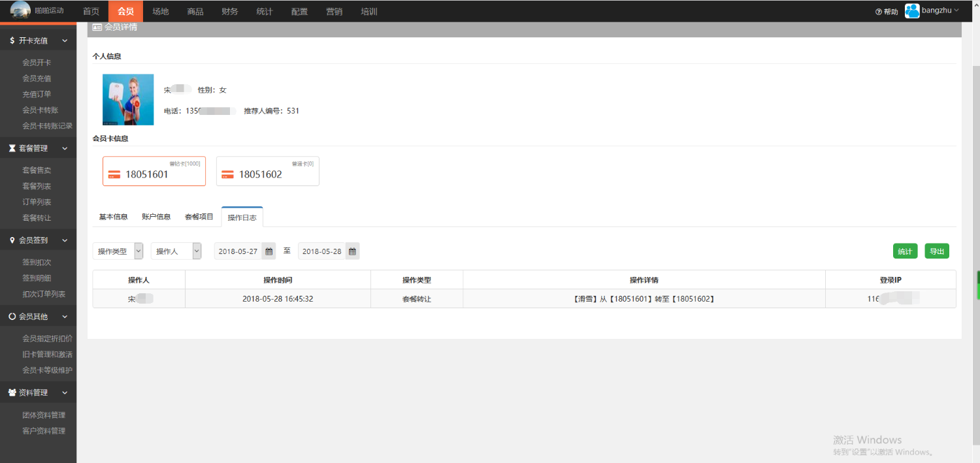
Task: Open 会员充值 in the sidebar
Action: [x=37, y=78]
